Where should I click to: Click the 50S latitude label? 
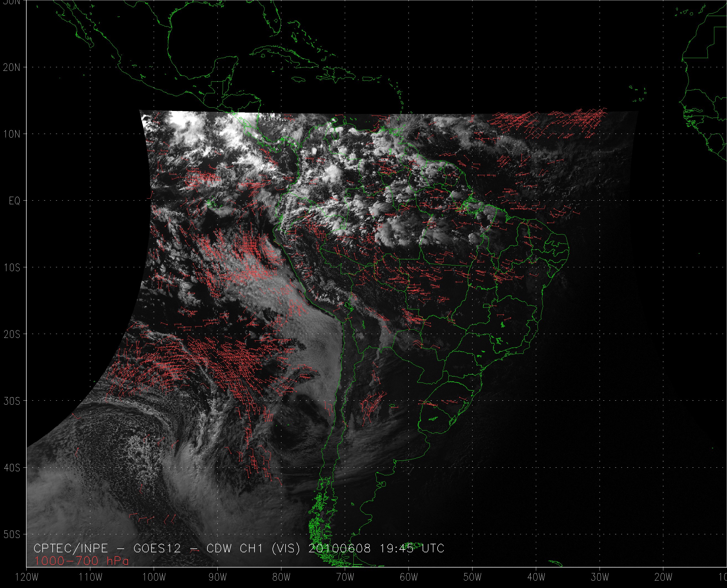click(x=12, y=535)
